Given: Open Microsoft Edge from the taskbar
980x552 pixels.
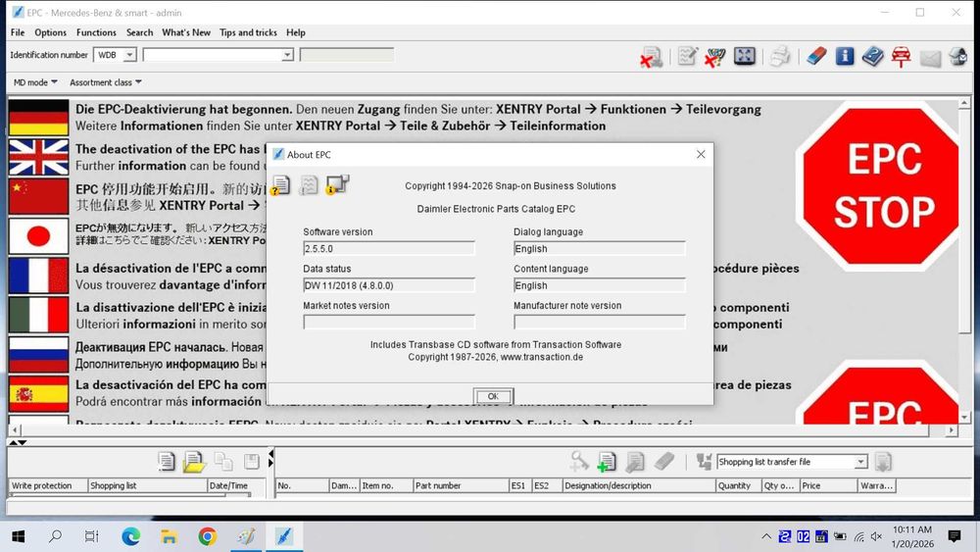Looking at the screenshot, I should point(130,536).
